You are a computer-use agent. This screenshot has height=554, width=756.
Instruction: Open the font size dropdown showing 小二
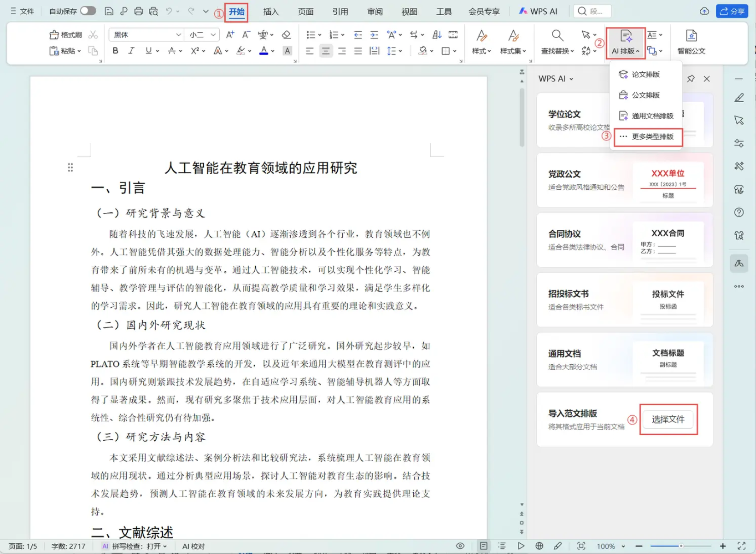pos(213,35)
